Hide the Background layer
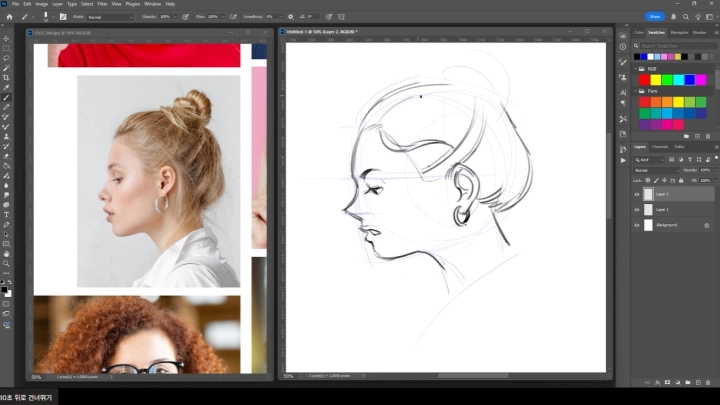720x405 pixels. [x=637, y=225]
